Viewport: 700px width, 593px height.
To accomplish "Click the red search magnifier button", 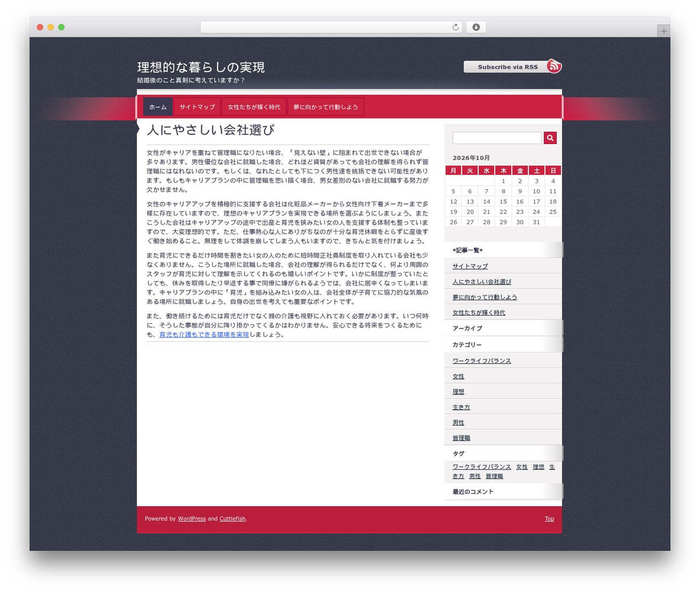I will [550, 138].
